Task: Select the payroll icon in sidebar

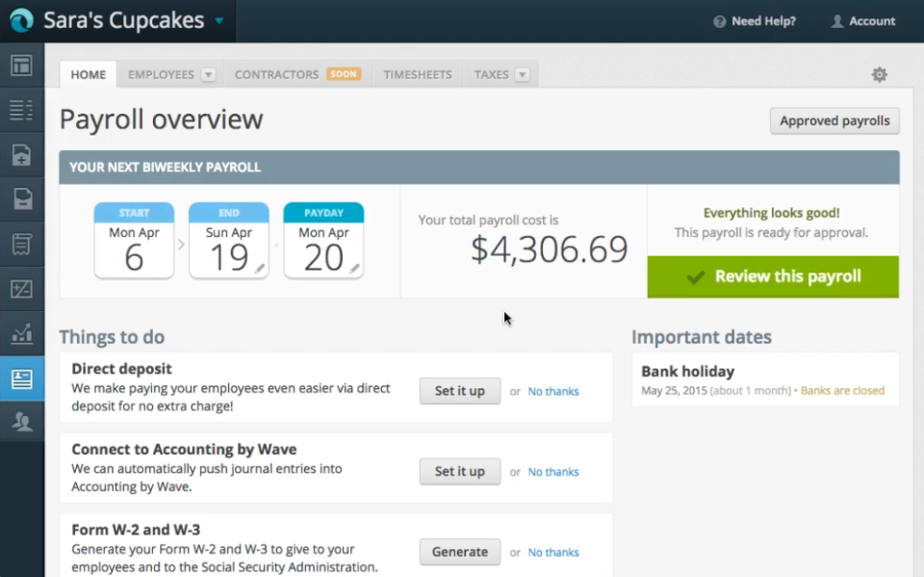Action: pyautogui.click(x=22, y=379)
